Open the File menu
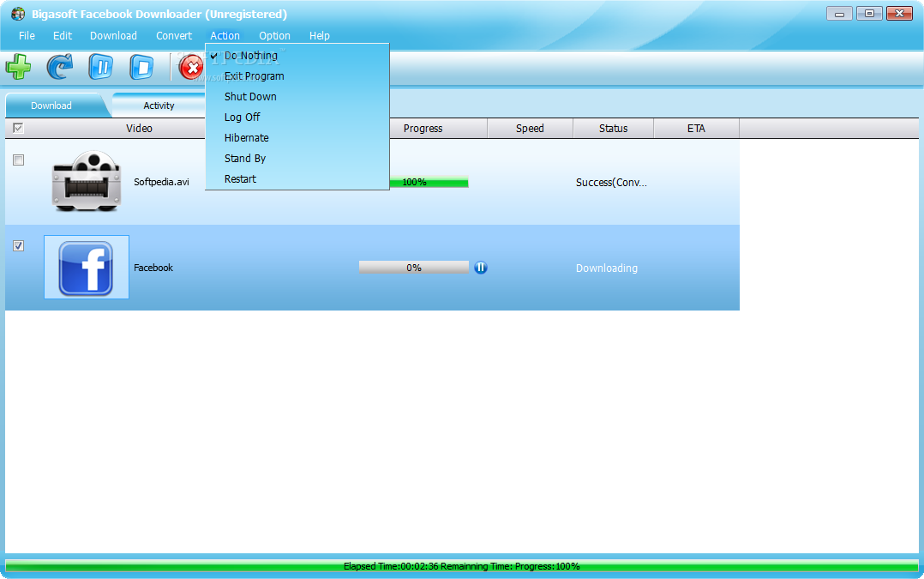Screen dimensions: 924x579 click(x=27, y=35)
